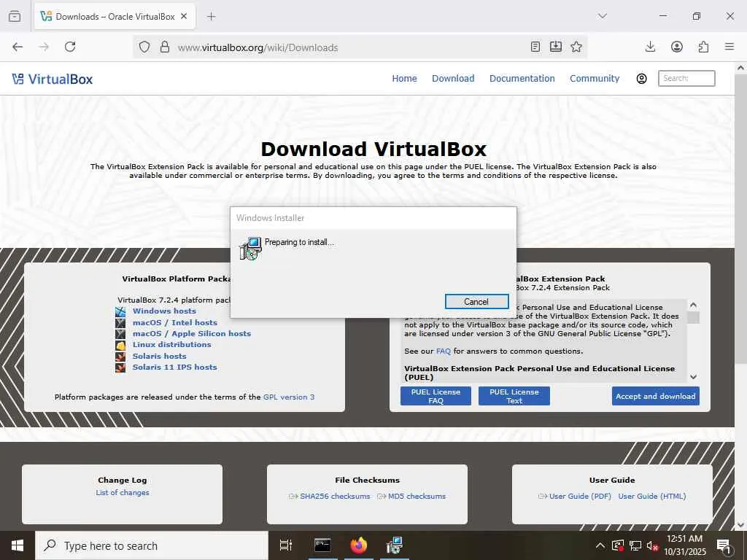Open the GPL version 3 link
The image size is (747, 560).
pos(289,397)
